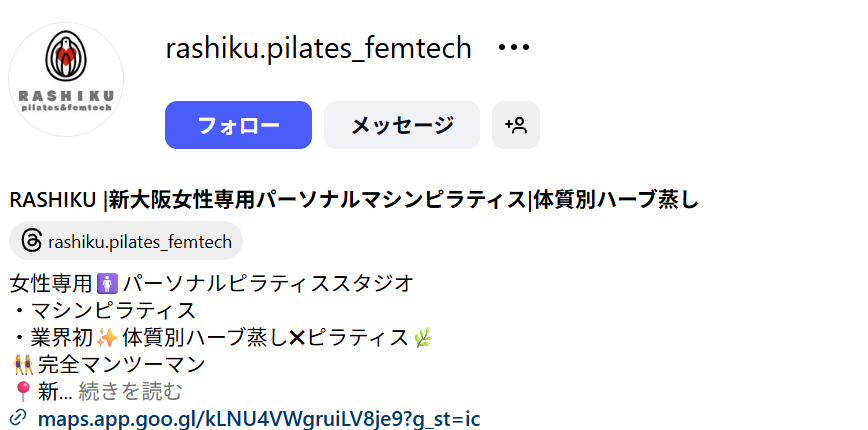Click the bold RASHIKU 新大阪 display name

tap(353, 200)
